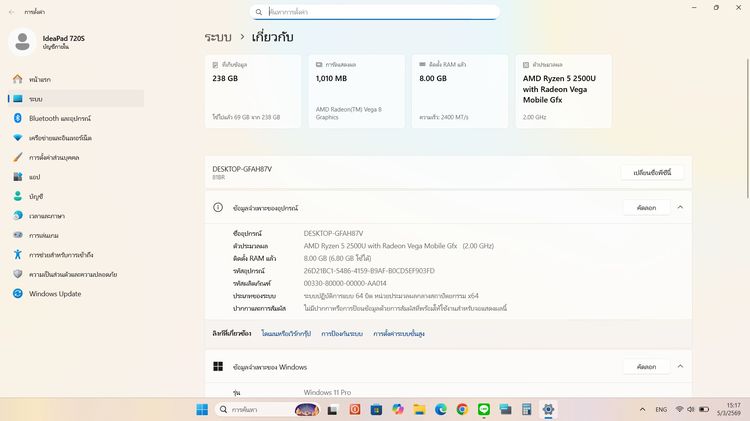Open Accessibility settings in the sidebar
Image resolution: width=750 pixels, height=421 pixels.
coord(77,255)
